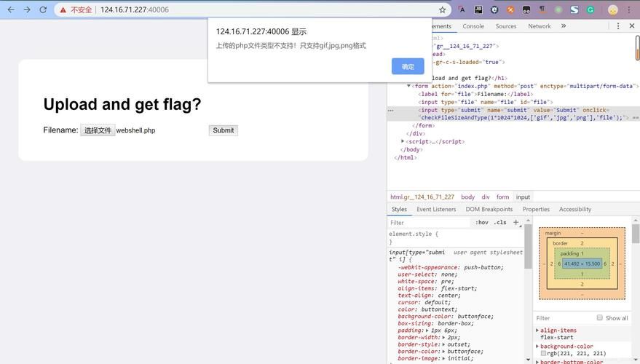The image size is (640, 364).
Task: Open the Chrome three-dot menu
Action: [631, 9]
